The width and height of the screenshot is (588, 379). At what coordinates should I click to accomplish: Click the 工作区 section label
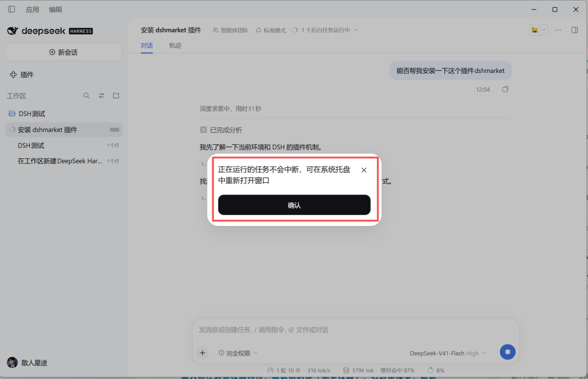(x=16, y=96)
